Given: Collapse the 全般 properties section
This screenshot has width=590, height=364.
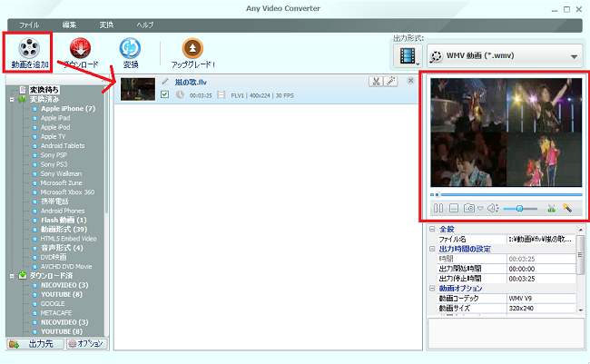Looking at the screenshot, I should click(432, 229).
